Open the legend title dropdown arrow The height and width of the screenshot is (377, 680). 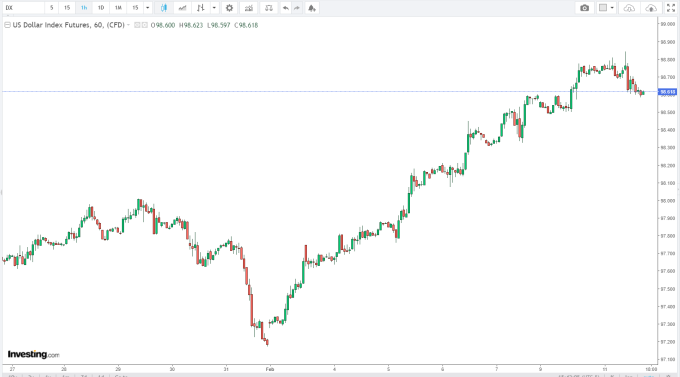tap(128, 25)
